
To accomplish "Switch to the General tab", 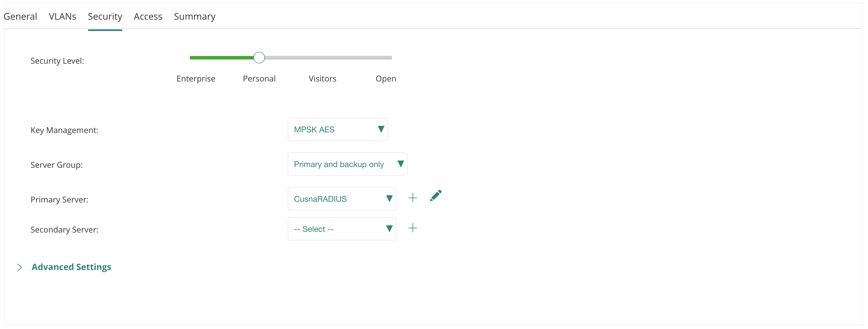I will 20,16.
